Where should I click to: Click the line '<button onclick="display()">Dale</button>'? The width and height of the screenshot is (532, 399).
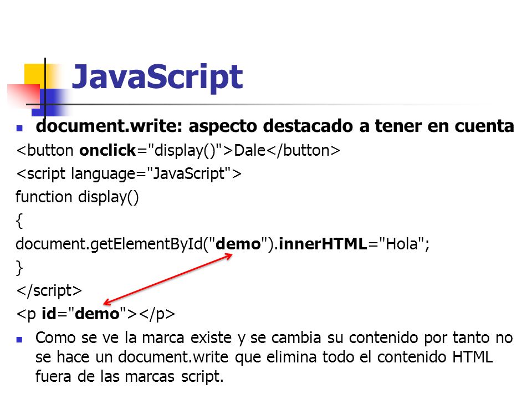(x=178, y=150)
